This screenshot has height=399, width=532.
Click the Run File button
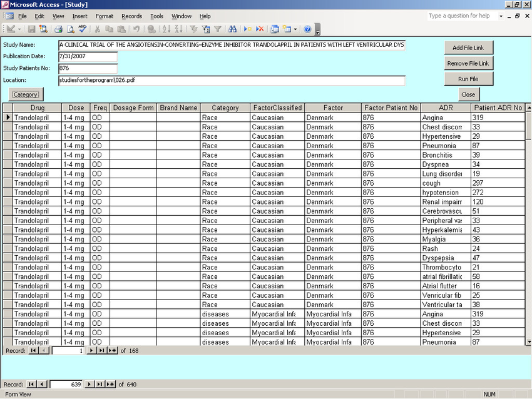click(x=468, y=79)
